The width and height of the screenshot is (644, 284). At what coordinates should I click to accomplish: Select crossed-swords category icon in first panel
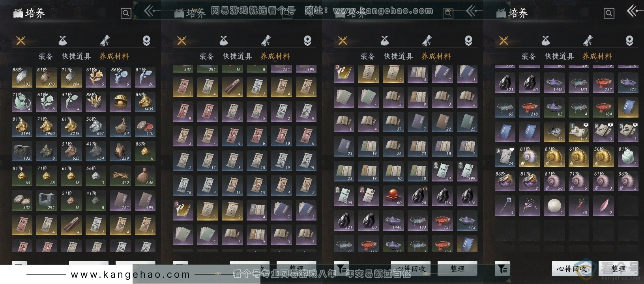point(21,40)
